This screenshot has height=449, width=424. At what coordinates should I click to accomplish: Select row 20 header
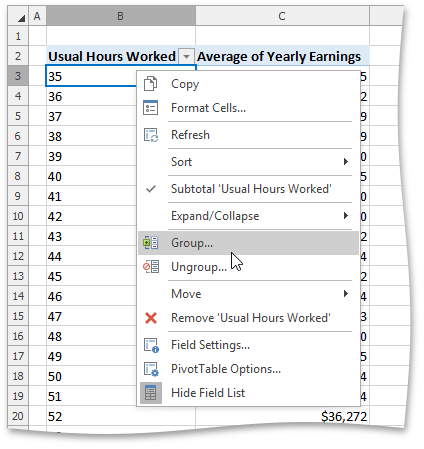pyautogui.click(x=18, y=416)
